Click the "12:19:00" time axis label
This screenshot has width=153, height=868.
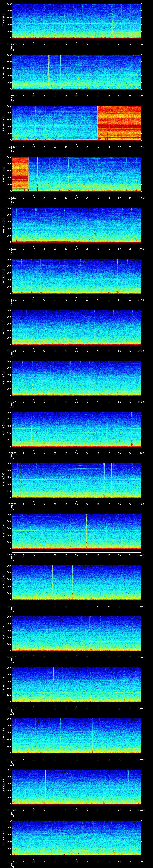12,300
